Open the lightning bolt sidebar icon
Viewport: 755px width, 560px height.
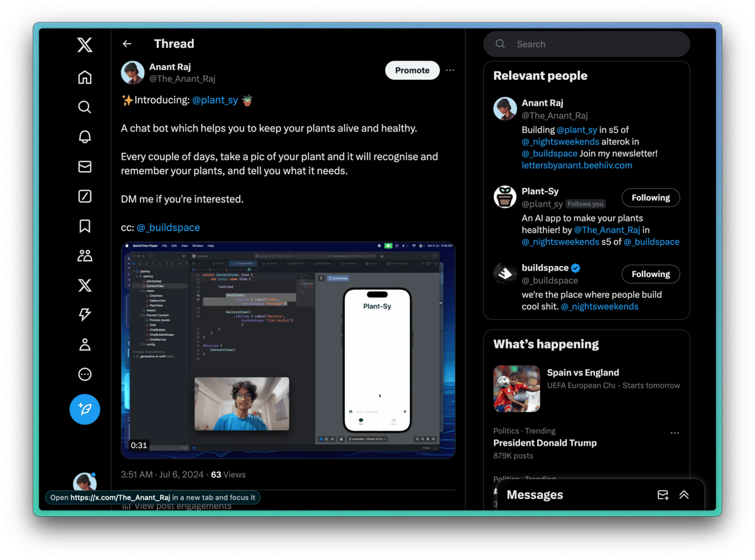85,315
